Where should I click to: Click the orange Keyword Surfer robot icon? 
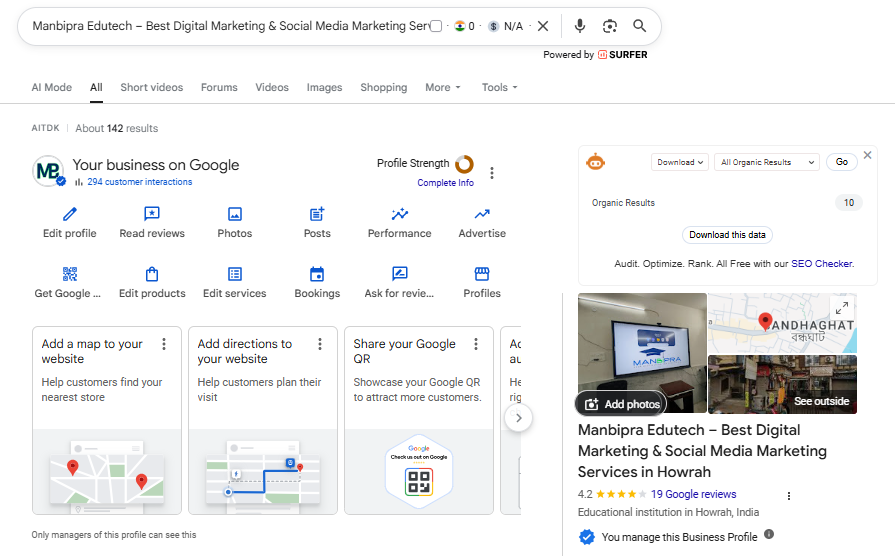(x=595, y=162)
